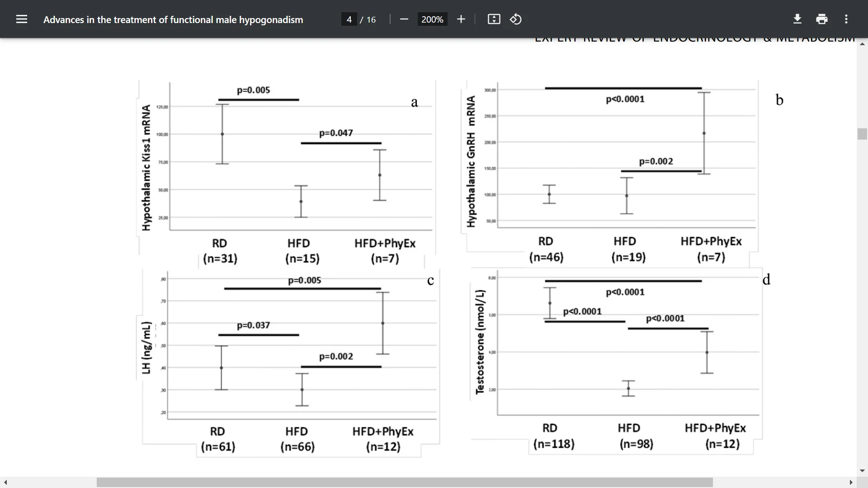Open the more actions menu

[846, 19]
